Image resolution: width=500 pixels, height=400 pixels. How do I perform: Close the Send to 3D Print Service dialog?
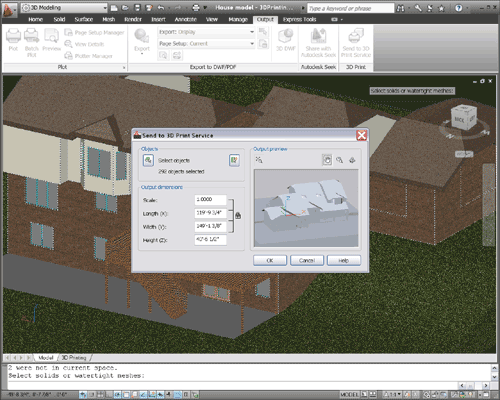(x=361, y=135)
